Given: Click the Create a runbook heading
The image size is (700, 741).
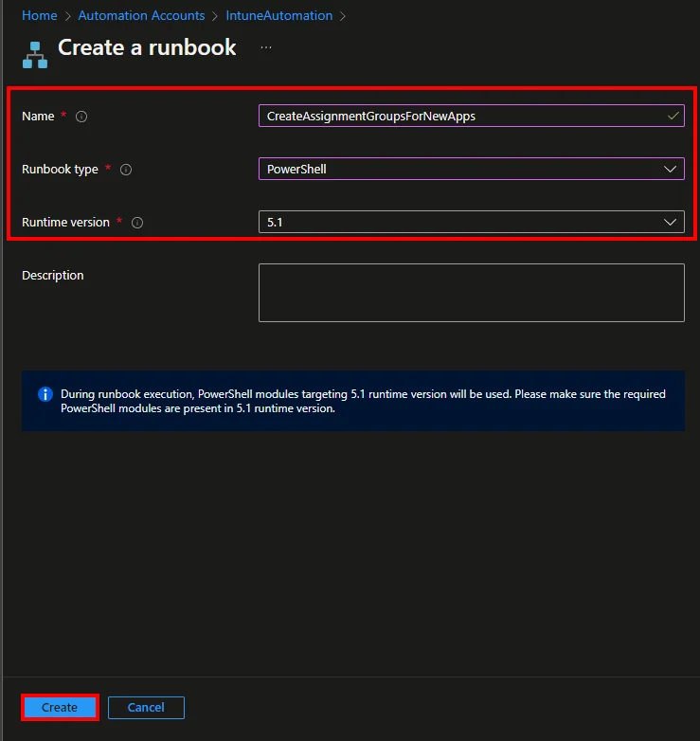Looking at the screenshot, I should click(x=147, y=47).
